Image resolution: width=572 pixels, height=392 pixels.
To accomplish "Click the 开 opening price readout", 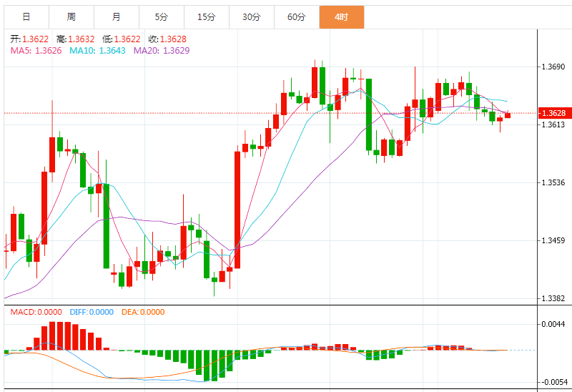I will [29, 39].
